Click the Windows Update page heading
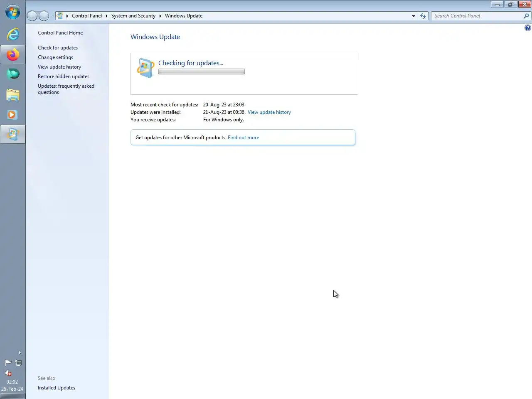 [155, 37]
